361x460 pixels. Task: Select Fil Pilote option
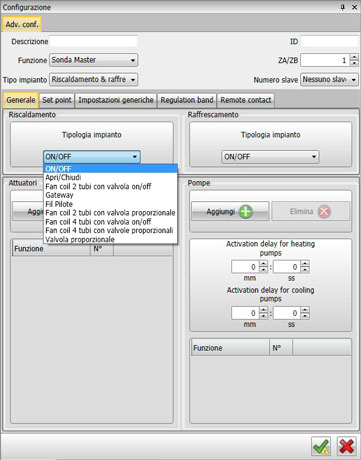[x=110, y=204]
